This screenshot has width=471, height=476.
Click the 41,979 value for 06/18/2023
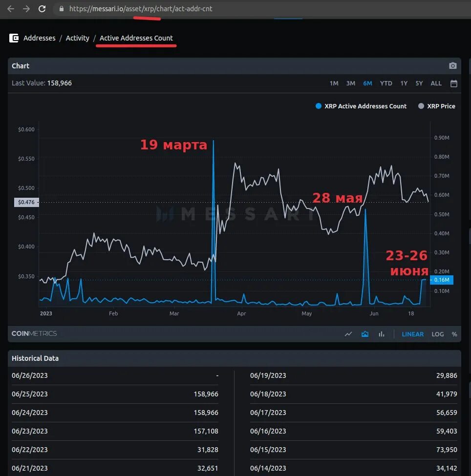point(447,394)
